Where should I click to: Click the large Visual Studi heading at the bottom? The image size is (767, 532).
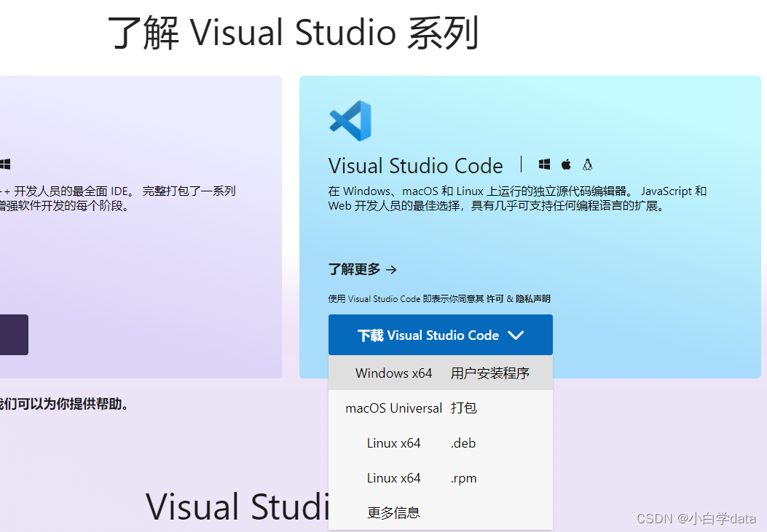[x=237, y=507]
